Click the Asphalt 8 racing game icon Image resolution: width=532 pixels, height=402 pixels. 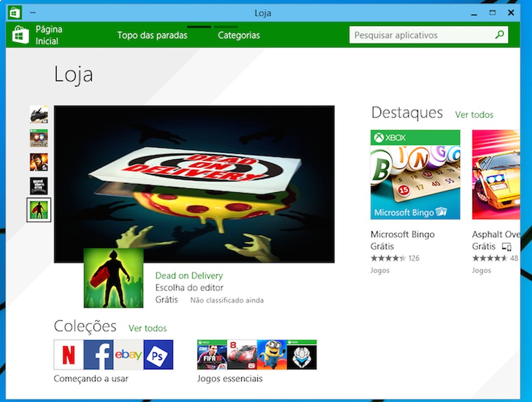(242, 354)
